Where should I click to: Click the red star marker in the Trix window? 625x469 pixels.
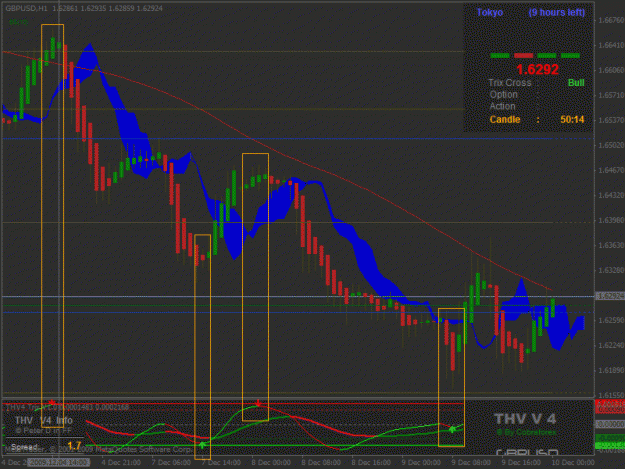pyautogui.click(x=52, y=402)
